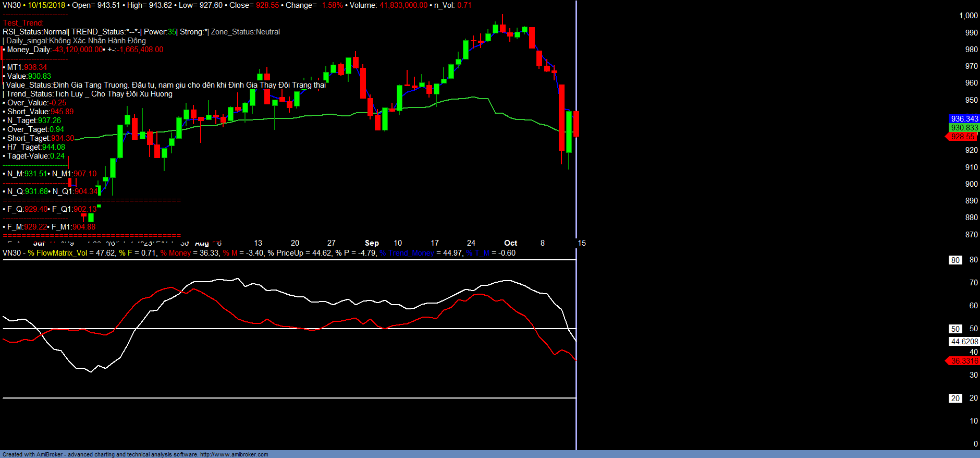Click the boxed 50 level label
The height and width of the screenshot is (458, 980).
[955, 329]
